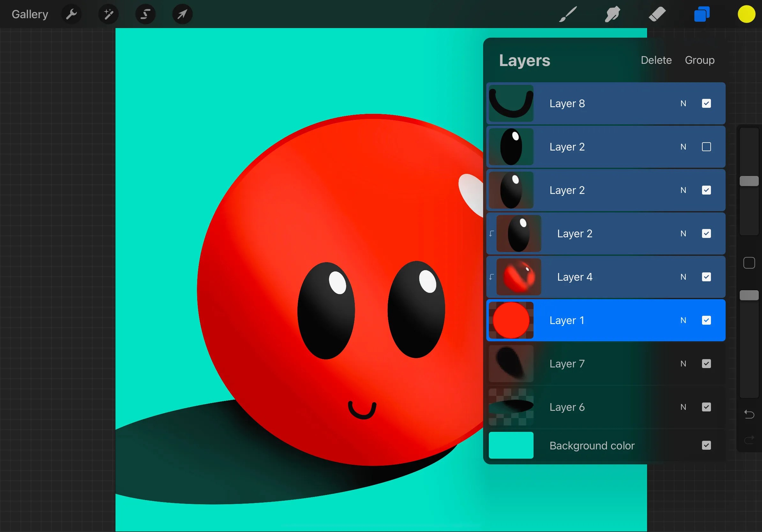Hide Layer 8 with its checkbox

pos(706,103)
